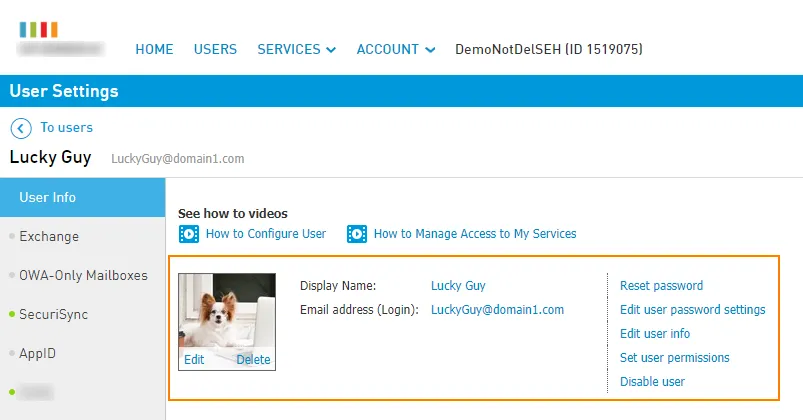Click Set user permissions

click(x=674, y=358)
